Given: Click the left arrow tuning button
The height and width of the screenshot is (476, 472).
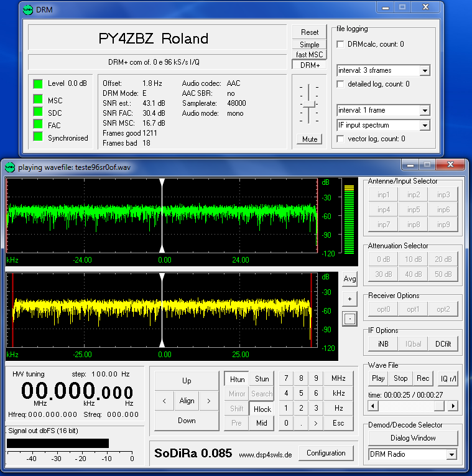Looking at the screenshot, I should coord(164,401).
